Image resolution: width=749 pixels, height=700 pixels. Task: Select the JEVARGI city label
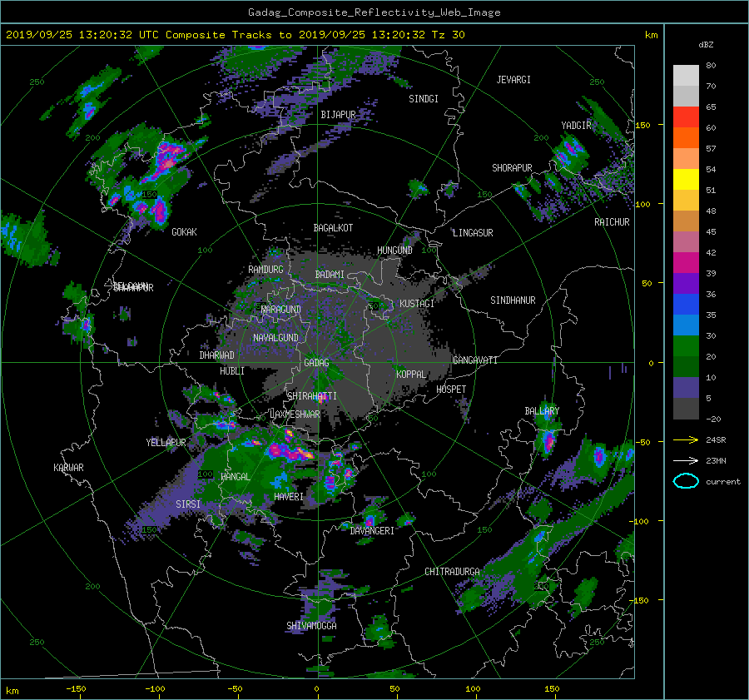tap(513, 80)
